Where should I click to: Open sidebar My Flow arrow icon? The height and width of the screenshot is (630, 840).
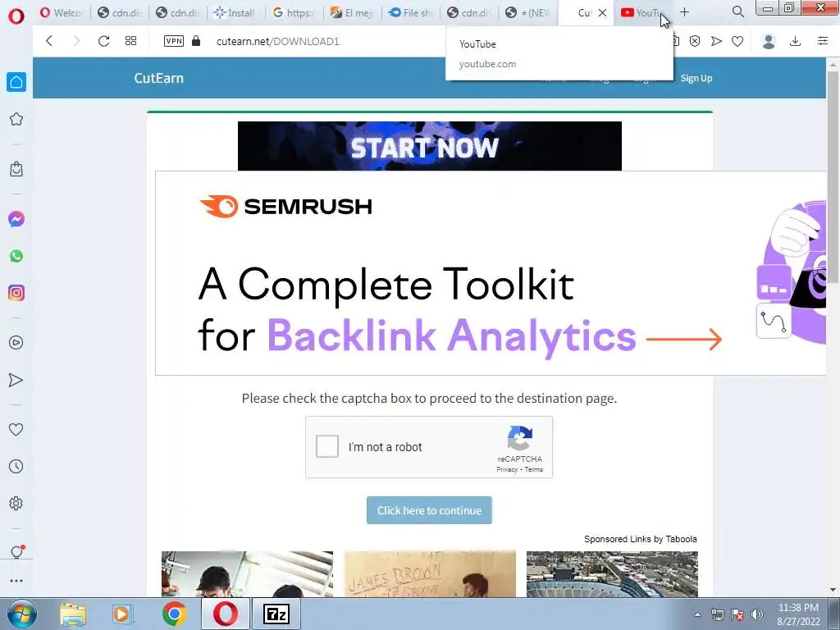[16, 380]
